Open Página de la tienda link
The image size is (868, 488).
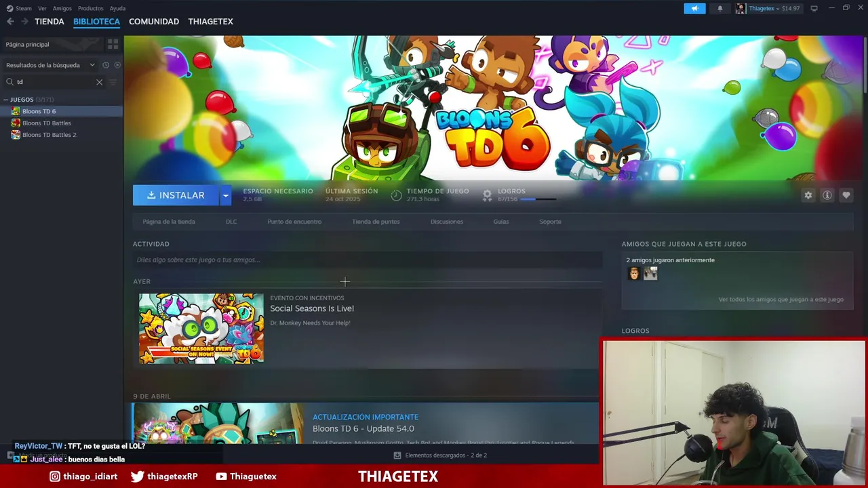169,222
